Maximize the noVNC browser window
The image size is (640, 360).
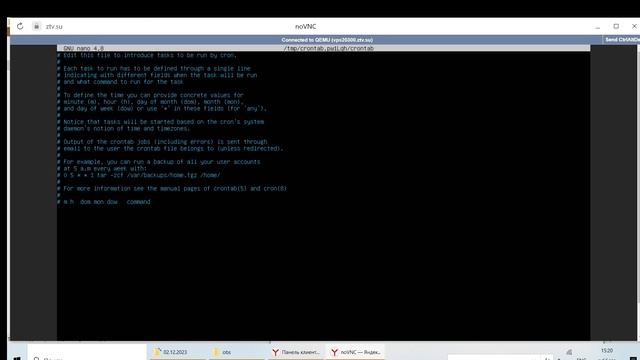[x=616, y=27]
